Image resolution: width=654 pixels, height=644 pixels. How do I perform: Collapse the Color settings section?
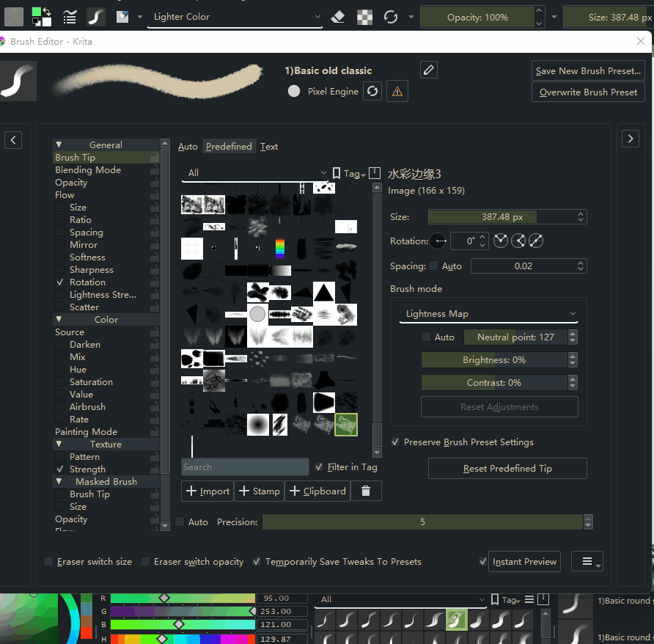pyautogui.click(x=59, y=319)
